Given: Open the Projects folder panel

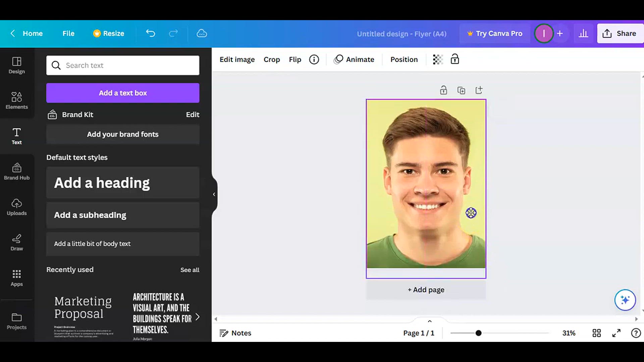Looking at the screenshot, I should 17,321.
